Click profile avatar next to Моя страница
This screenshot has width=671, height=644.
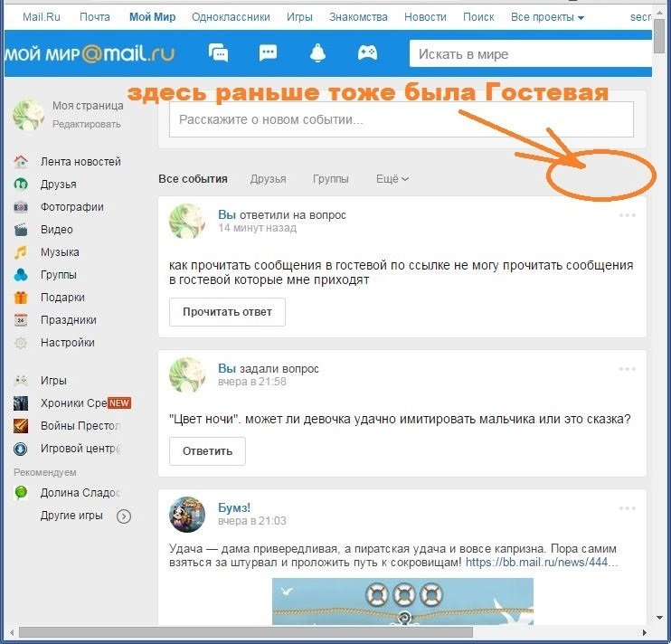(x=28, y=115)
